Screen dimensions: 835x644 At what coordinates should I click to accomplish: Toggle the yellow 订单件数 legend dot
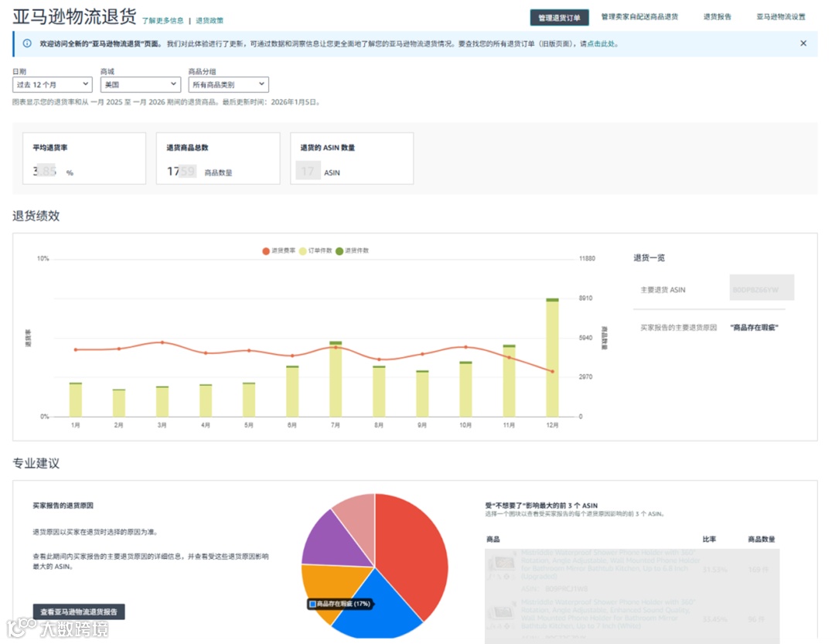point(302,251)
